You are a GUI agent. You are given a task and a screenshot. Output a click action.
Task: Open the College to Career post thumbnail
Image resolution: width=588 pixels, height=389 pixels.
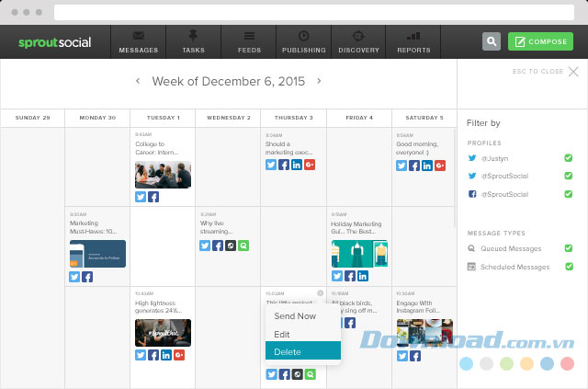163,175
